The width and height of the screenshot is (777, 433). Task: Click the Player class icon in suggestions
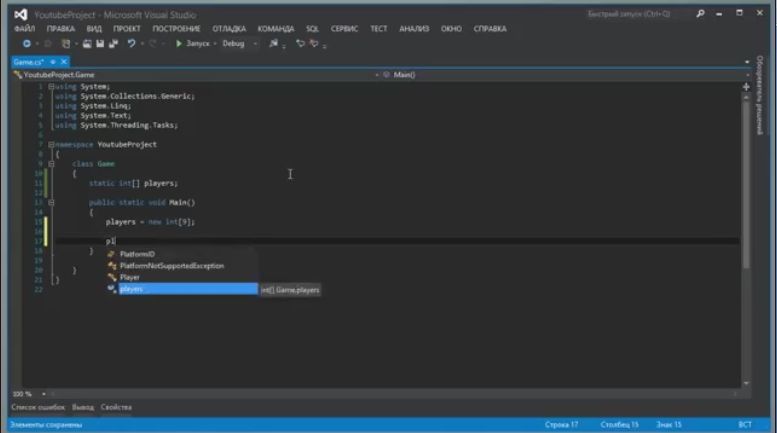(x=112, y=277)
